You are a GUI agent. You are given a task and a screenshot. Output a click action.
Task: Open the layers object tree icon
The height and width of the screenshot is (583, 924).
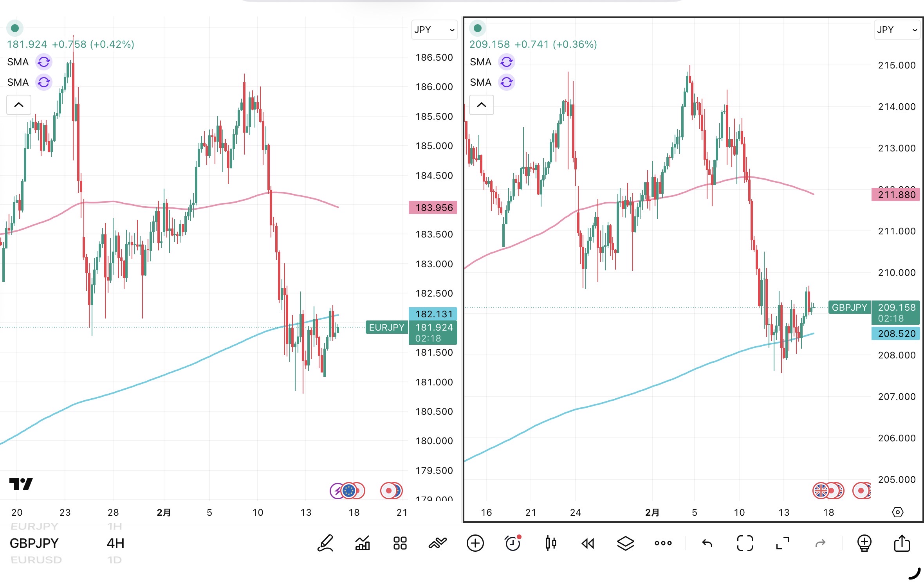pos(625,543)
